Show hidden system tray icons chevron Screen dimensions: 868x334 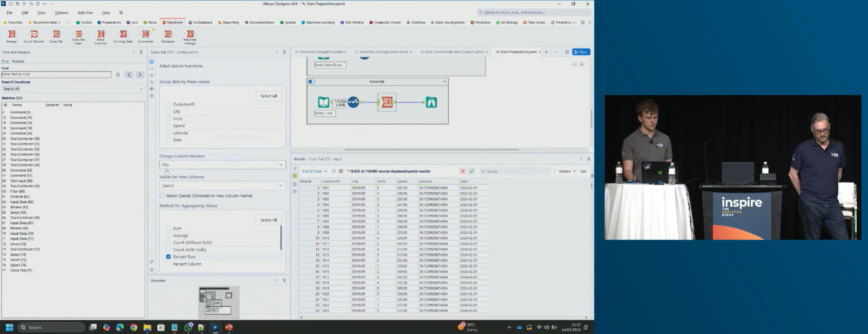509,327
